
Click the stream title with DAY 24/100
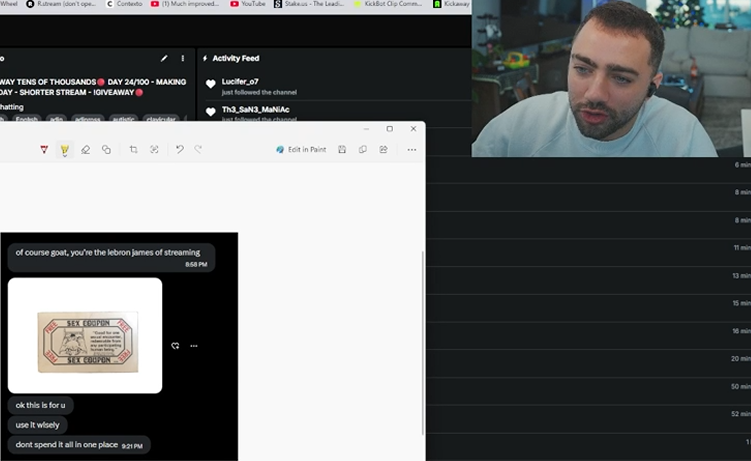click(93, 87)
